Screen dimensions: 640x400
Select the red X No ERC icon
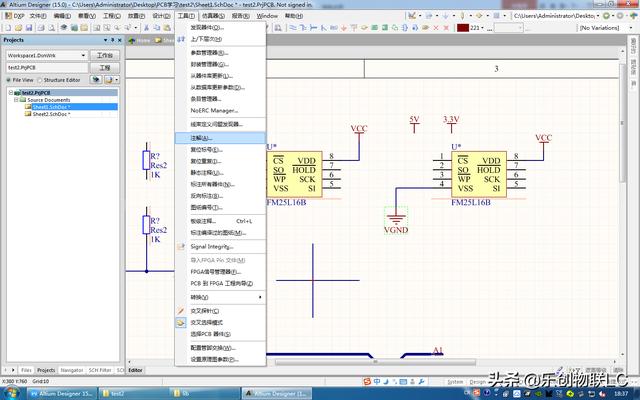pyautogui.click(x=436, y=28)
